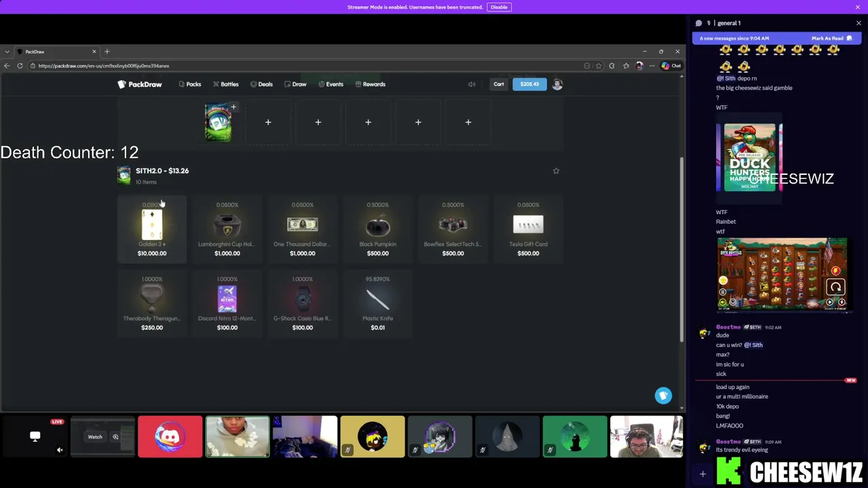Click the Watch stream button
This screenshot has height=488, width=868.
pos(95,437)
